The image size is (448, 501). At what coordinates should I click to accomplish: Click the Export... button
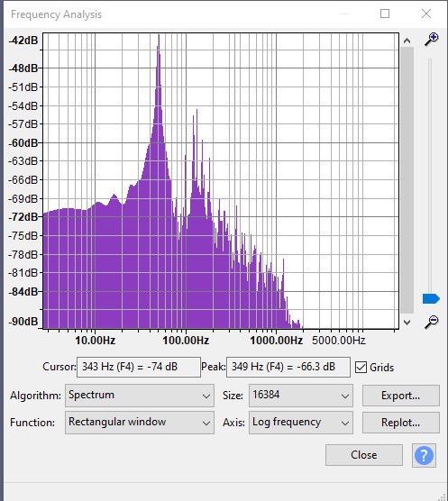pyautogui.click(x=401, y=396)
